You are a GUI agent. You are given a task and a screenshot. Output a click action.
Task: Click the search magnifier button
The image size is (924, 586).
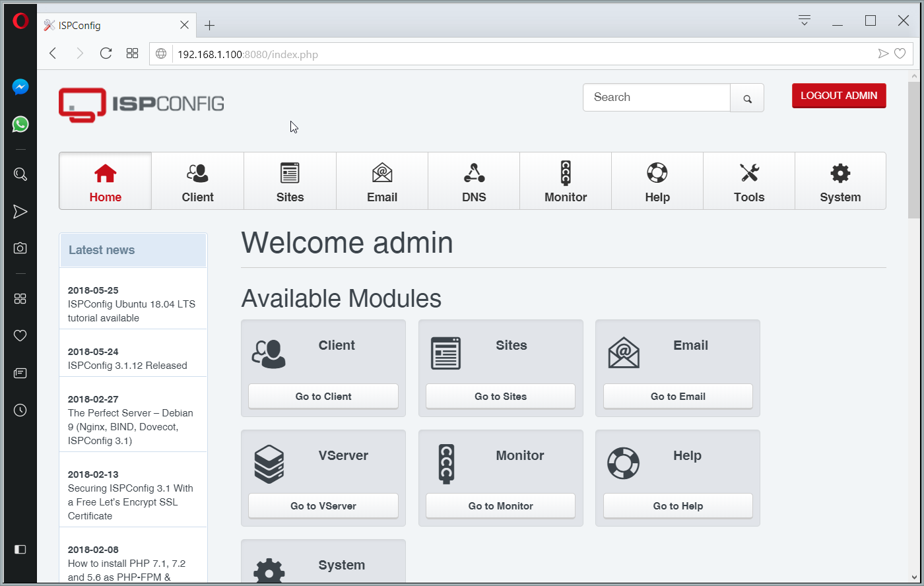click(x=747, y=98)
